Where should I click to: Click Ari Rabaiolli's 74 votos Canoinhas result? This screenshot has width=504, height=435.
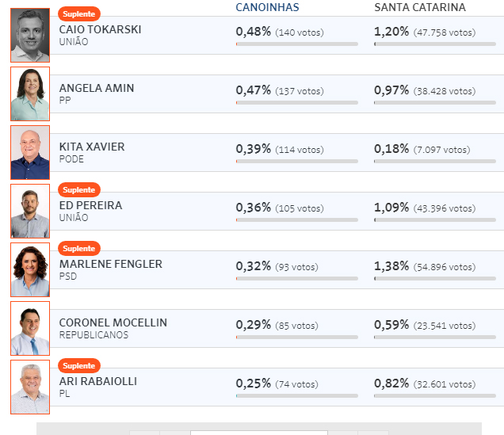click(296, 384)
